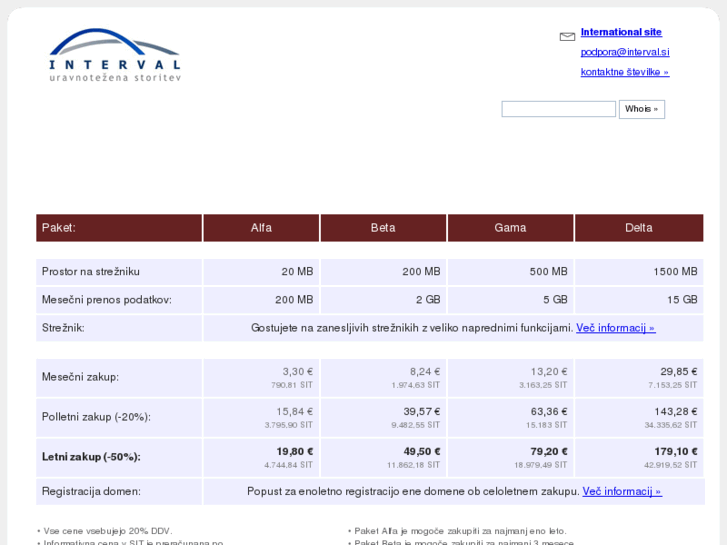Click the envelope mail icon
The image size is (727, 545).
(x=567, y=37)
